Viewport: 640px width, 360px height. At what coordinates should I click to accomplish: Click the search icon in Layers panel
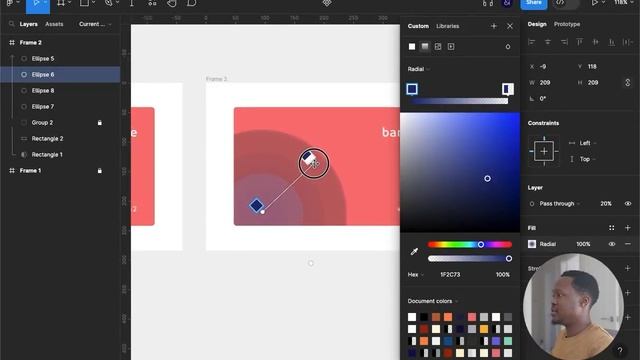coord(11,24)
